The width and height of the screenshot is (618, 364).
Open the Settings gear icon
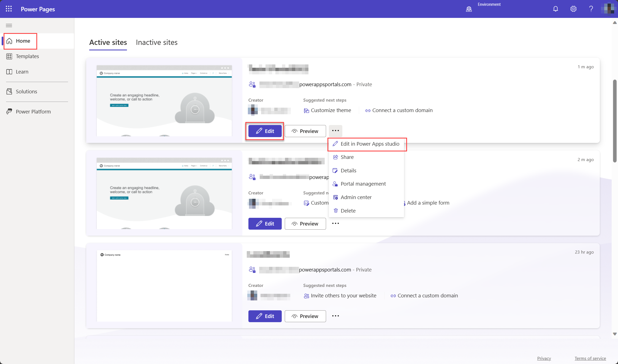573,9
